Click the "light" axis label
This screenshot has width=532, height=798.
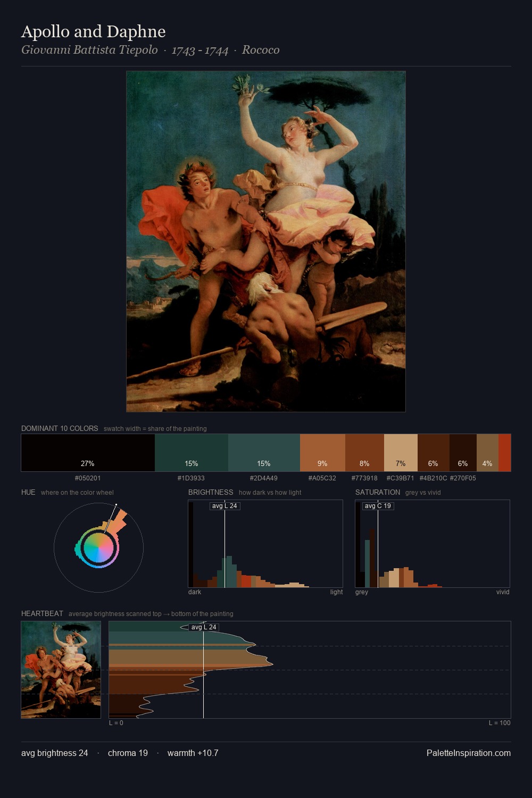tap(337, 592)
